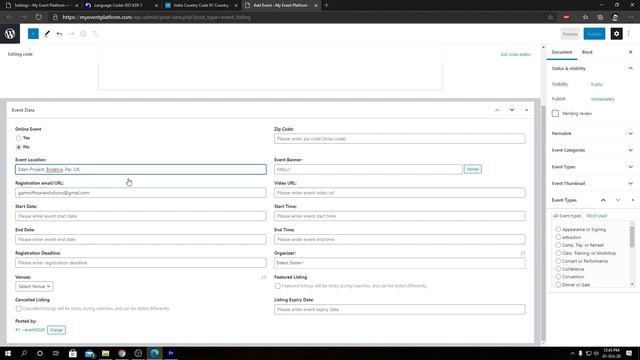Click Change next to Posted by
The height and width of the screenshot is (360, 640).
click(x=56, y=330)
